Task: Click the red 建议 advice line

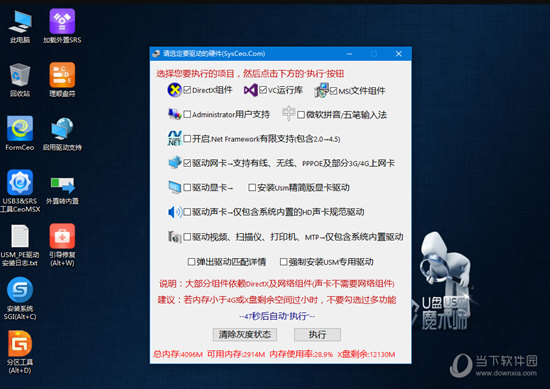Action: pos(277,300)
